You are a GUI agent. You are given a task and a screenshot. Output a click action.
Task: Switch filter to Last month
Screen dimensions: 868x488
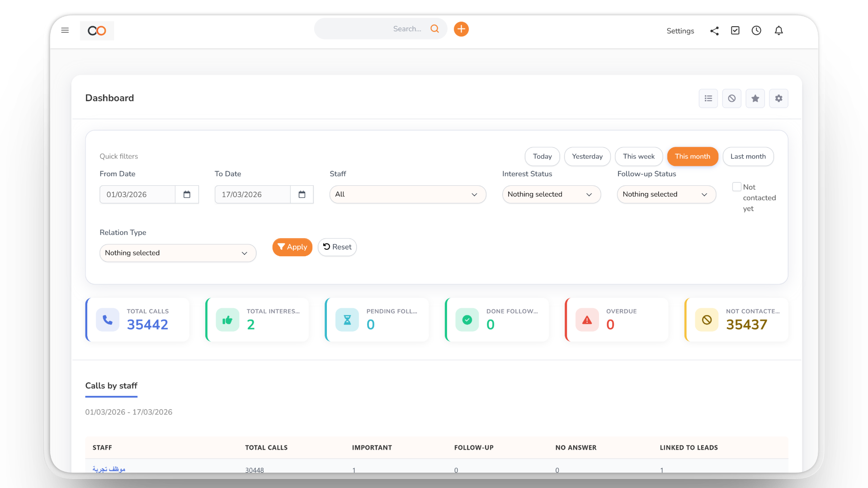[748, 156]
